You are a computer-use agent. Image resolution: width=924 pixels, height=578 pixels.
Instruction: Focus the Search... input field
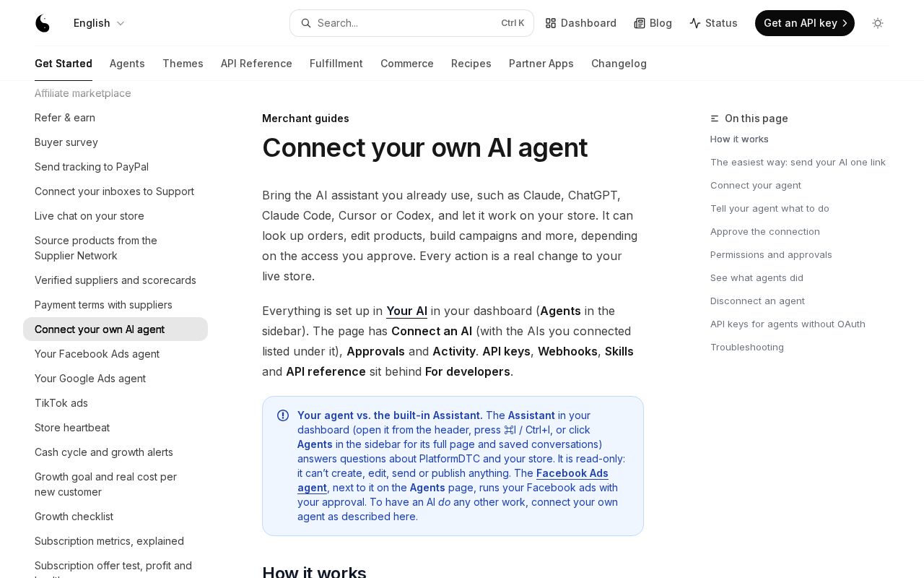tap(411, 23)
